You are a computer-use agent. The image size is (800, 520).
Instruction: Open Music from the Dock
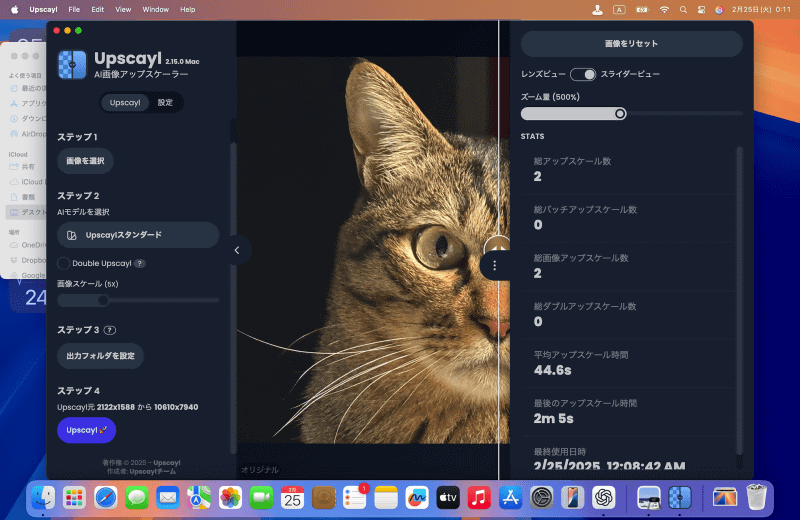(479, 498)
